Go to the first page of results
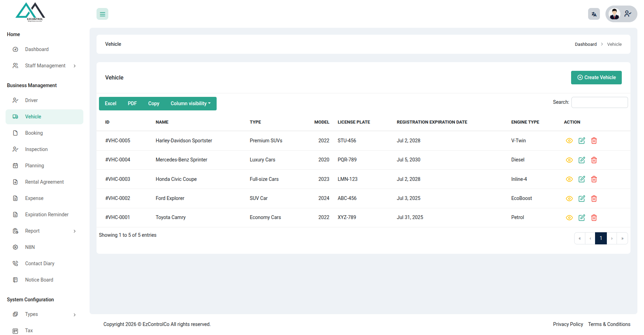Image resolution: width=644 pixels, height=335 pixels. (580, 238)
